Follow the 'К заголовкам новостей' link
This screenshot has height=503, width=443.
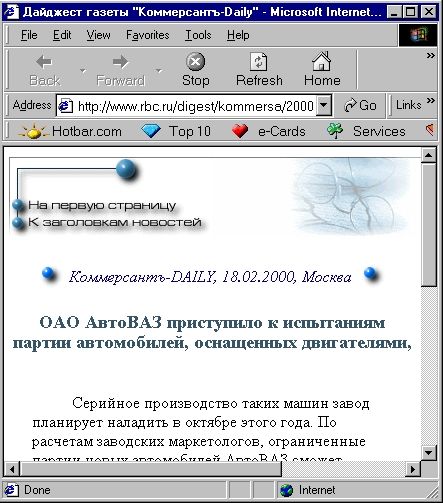115,222
